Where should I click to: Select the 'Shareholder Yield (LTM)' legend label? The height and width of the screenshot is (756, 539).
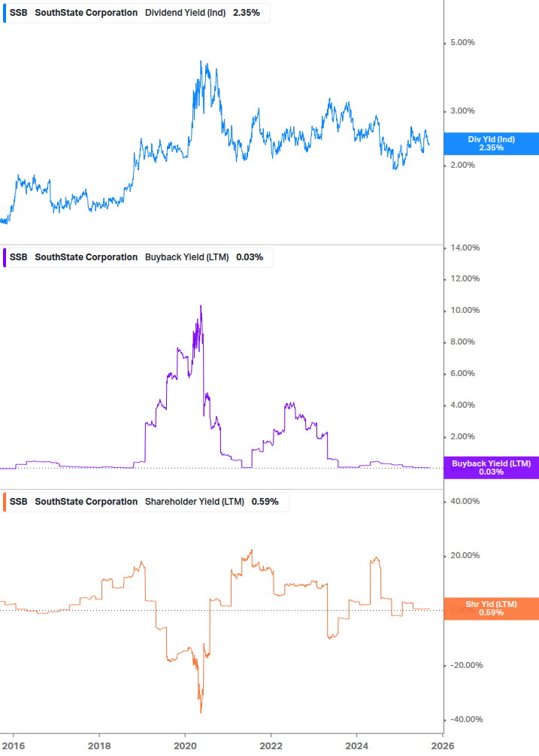[194, 501]
